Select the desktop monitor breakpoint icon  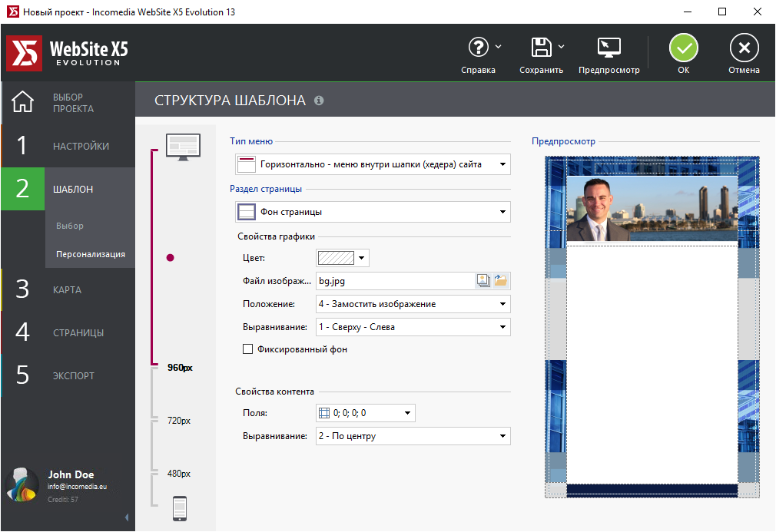point(183,146)
